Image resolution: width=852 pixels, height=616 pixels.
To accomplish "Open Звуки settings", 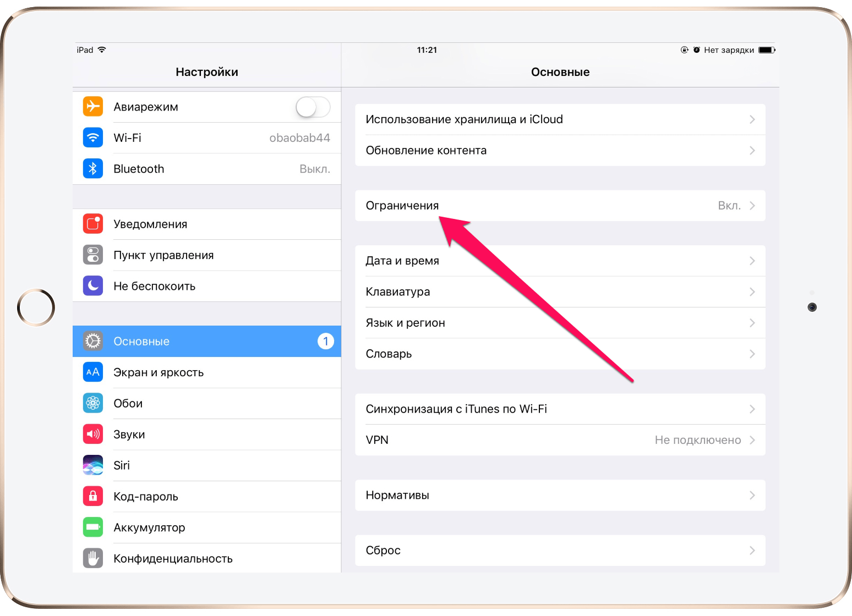I will pos(207,435).
